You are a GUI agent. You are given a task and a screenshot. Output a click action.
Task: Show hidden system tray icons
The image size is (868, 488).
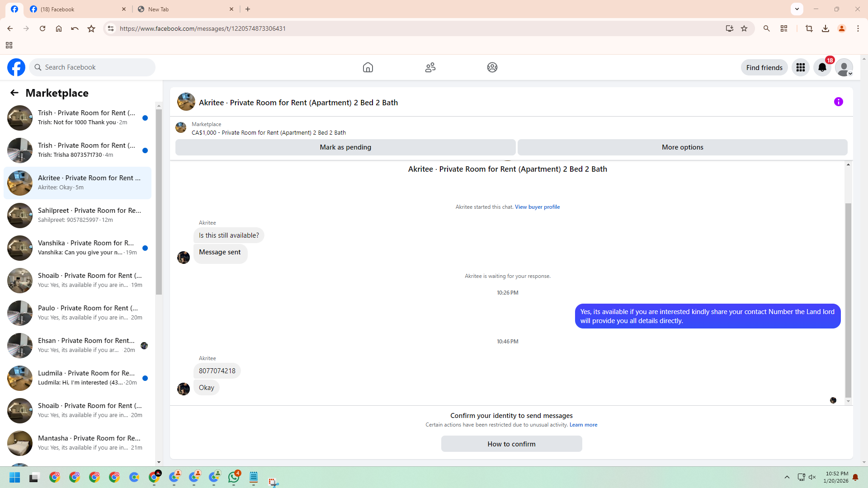(x=787, y=477)
